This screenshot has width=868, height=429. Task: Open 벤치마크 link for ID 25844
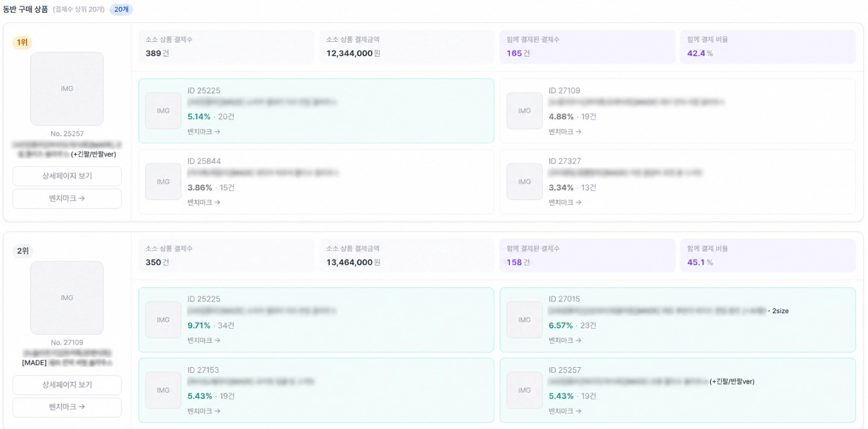[204, 202]
